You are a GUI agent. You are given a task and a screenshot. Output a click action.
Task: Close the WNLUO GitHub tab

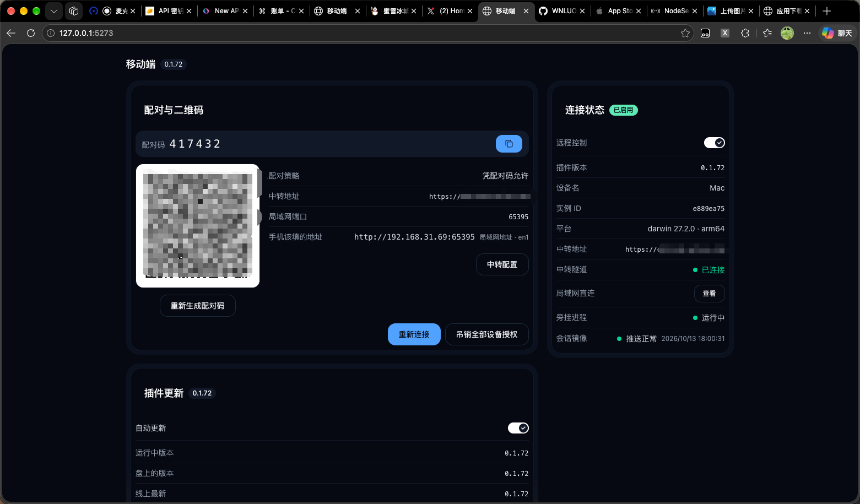[x=582, y=11]
